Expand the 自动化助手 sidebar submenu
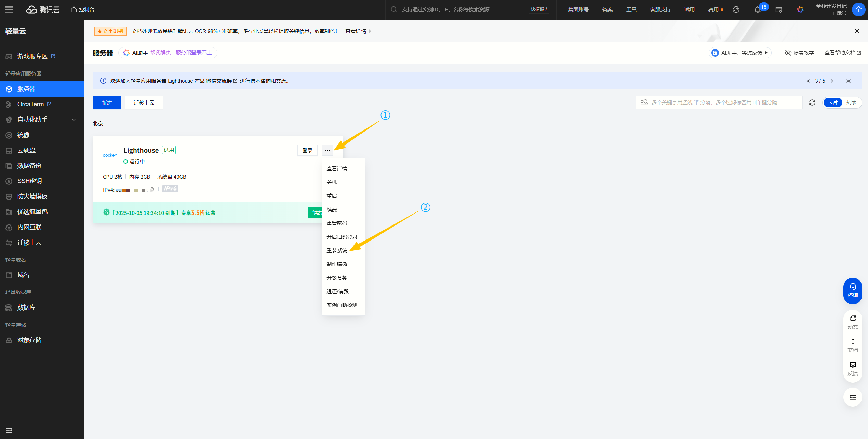Viewport: 868px width, 439px height. pos(74,120)
